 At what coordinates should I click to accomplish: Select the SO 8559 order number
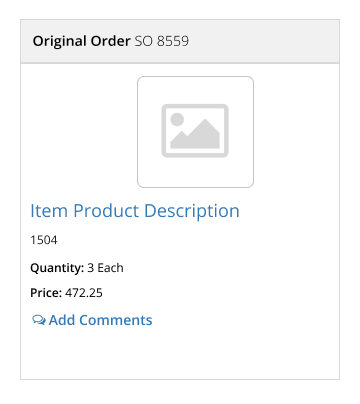(162, 41)
